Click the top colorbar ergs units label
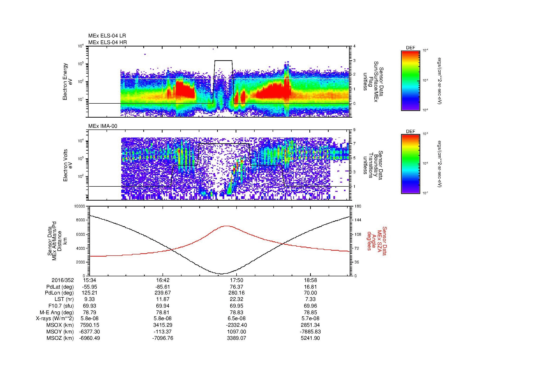 coord(440,81)
